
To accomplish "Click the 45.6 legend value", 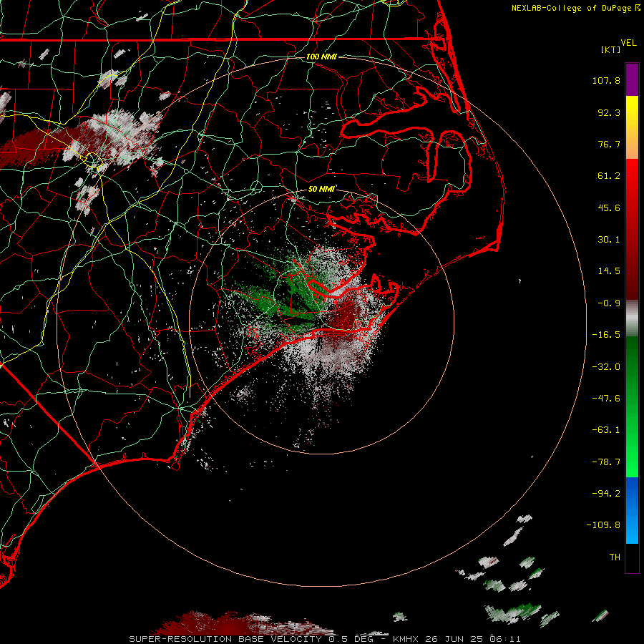I will (x=609, y=208).
